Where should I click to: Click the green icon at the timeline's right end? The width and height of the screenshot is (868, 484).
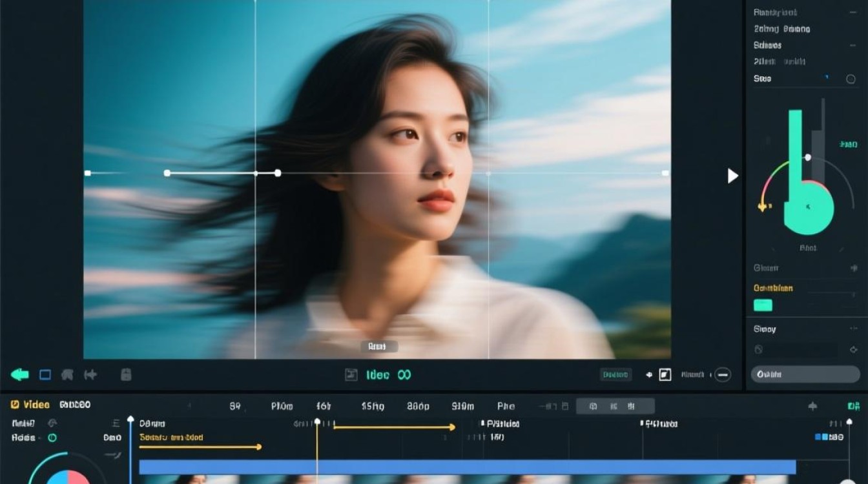click(853, 406)
